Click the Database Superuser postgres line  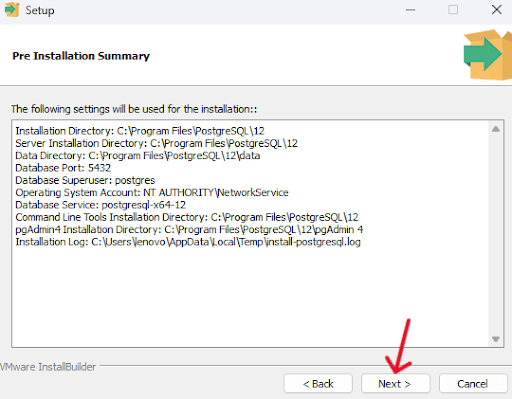[85, 180]
